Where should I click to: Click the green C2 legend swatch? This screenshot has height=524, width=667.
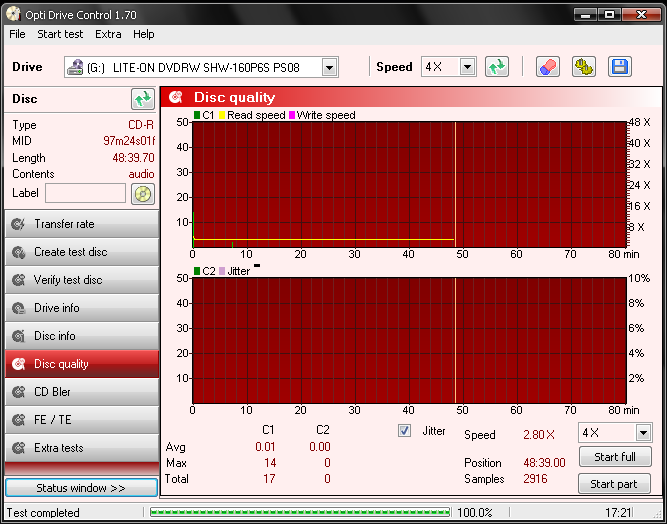coord(197,271)
